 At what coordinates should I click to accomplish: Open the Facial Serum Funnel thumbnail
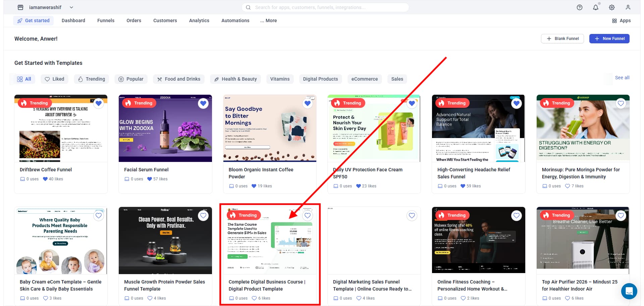click(x=165, y=128)
